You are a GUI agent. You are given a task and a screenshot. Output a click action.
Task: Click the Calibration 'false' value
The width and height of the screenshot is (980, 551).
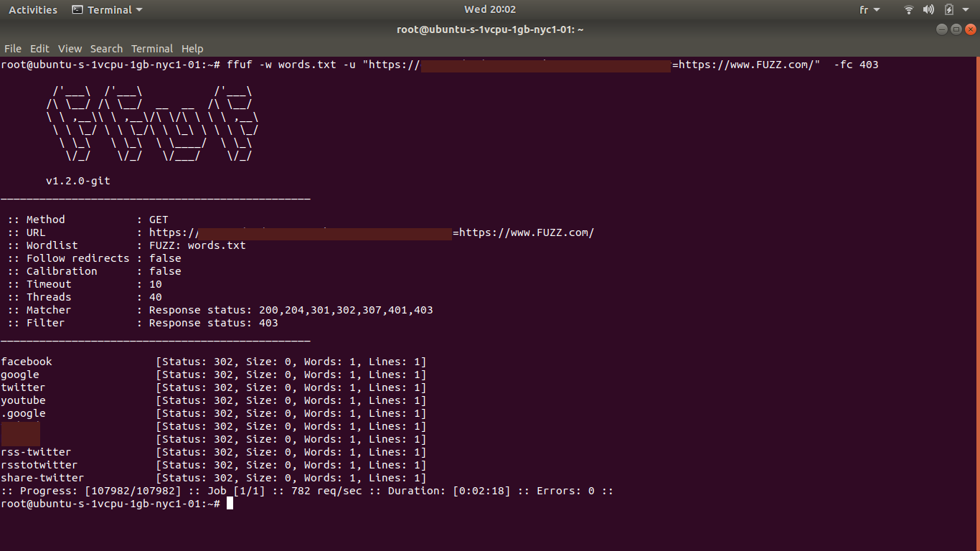coord(165,271)
